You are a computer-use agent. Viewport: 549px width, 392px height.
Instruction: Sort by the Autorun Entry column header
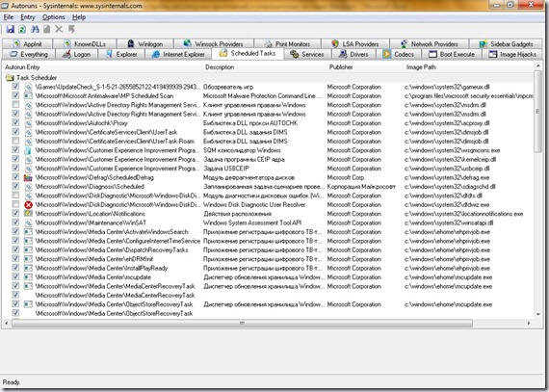pyautogui.click(x=102, y=67)
